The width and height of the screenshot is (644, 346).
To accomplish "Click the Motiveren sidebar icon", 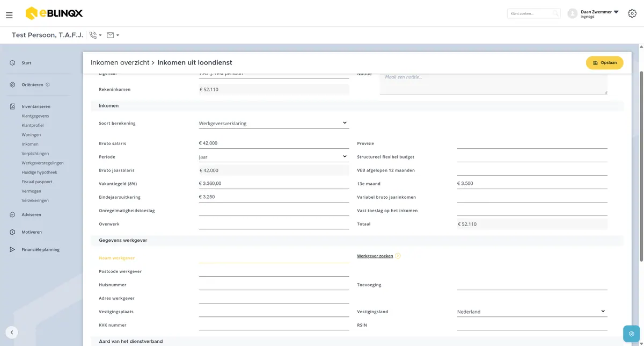I will click(12, 232).
